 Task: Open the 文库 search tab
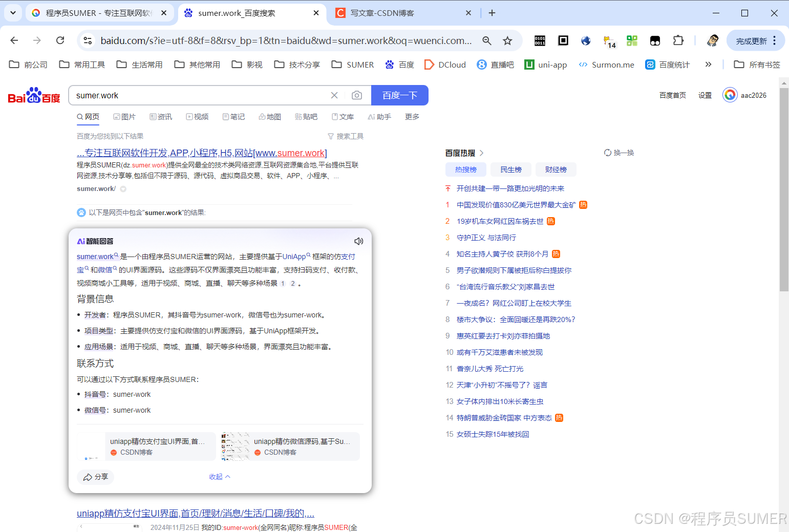click(x=343, y=117)
